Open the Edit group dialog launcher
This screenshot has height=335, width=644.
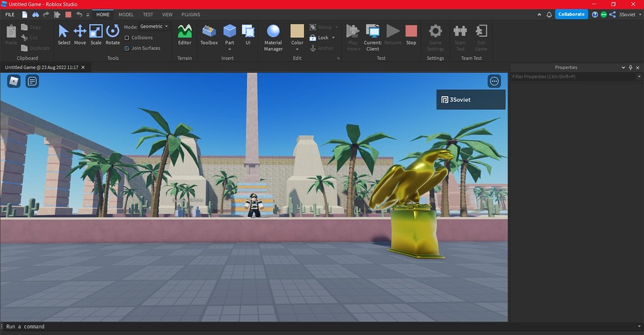(338, 58)
